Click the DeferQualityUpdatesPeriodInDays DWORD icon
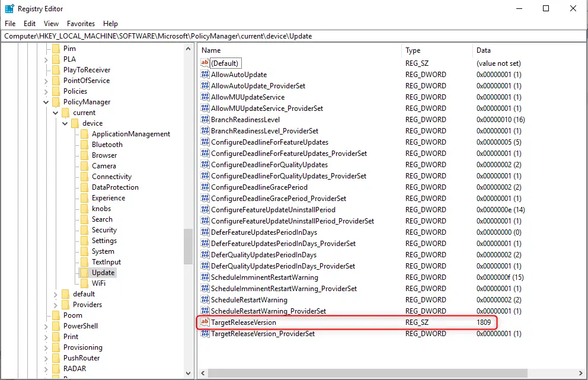Viewport: 588px width, 380px height. point(204,254)
